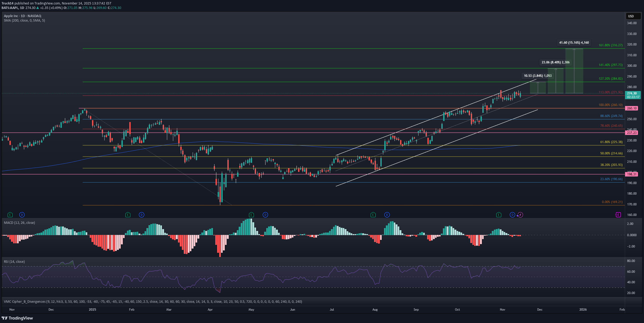Click the 161.80% Fibonacci level label

610,45
